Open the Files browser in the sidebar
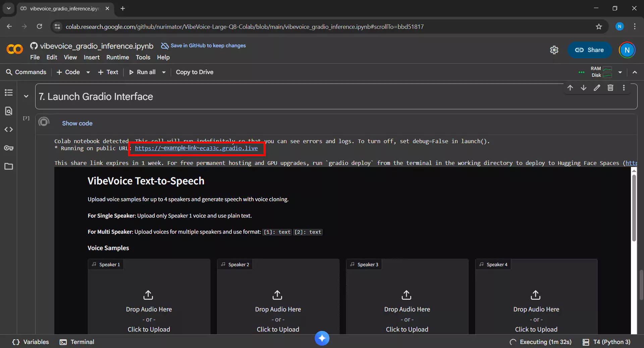Screen dimensions: 644x348 9,166
